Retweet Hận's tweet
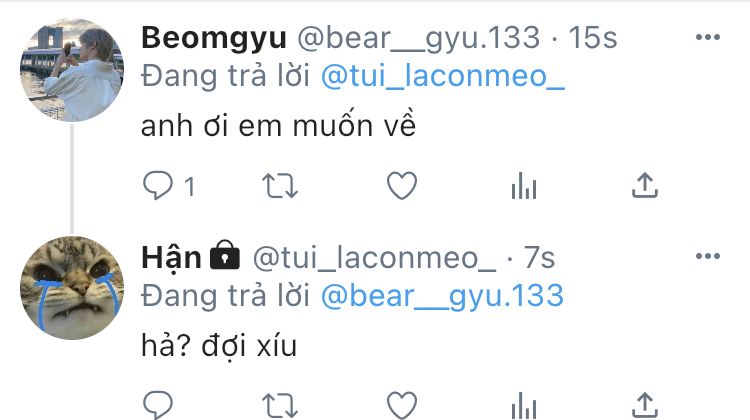Screen dimensions: 750x420 coord(280,406)
